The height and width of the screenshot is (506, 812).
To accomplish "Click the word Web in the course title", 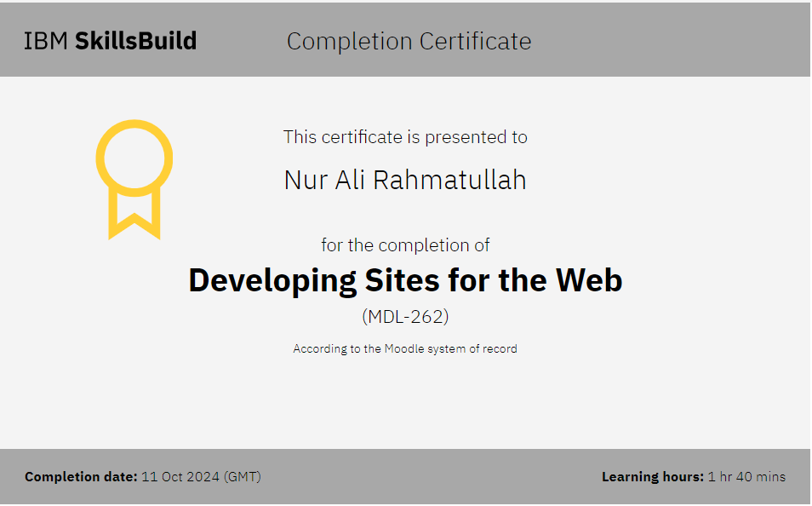I will (589, 280).
